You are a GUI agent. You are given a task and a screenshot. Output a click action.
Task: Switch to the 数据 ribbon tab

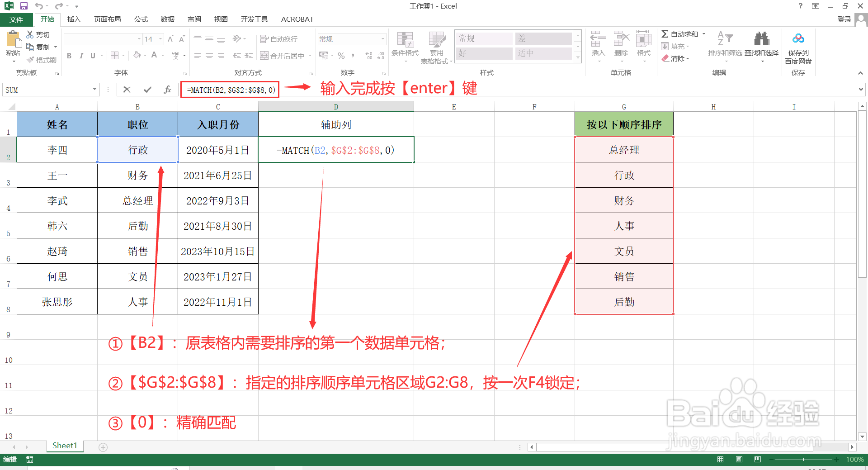click(167, 19)
